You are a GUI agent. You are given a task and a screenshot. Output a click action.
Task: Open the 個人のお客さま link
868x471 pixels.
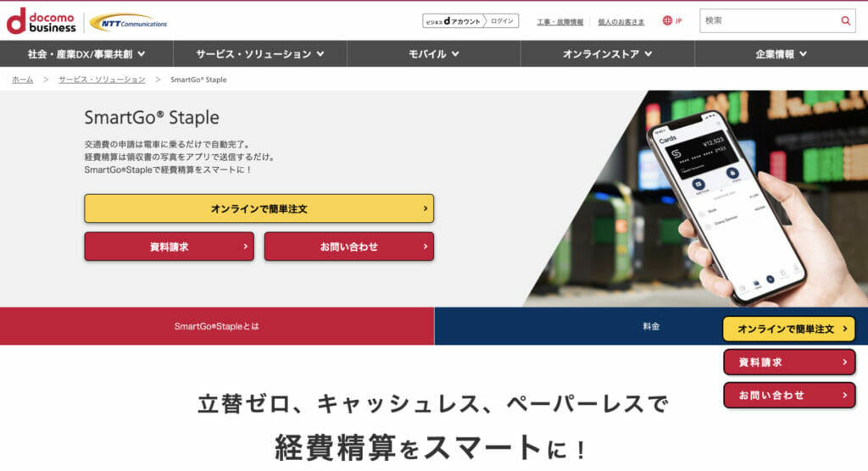(621, 22)
